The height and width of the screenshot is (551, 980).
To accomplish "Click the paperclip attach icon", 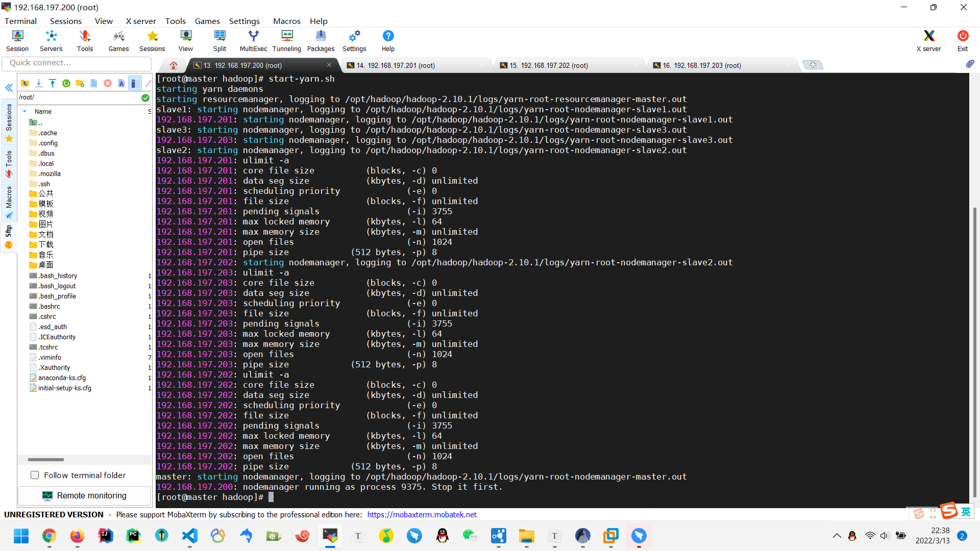I will (x=970, y=64).
